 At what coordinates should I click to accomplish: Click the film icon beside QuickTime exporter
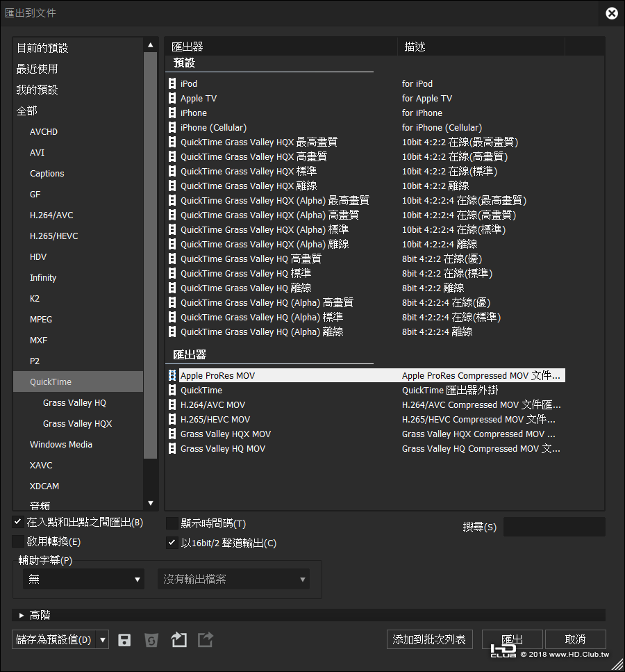[172, 390]
